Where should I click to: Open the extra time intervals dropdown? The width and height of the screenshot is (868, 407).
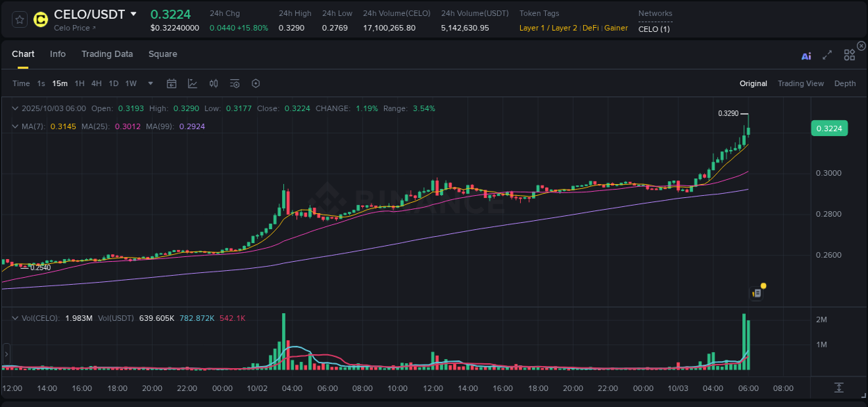click(x=149, y=83)
